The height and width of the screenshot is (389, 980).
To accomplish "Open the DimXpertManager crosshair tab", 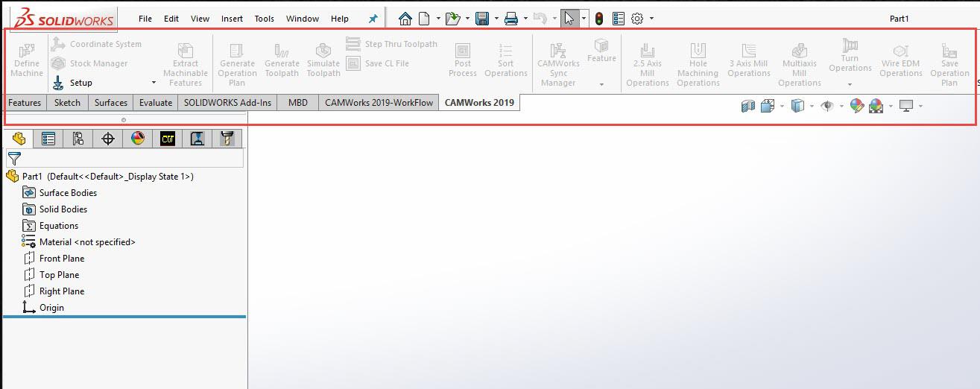I will [108, 138].
